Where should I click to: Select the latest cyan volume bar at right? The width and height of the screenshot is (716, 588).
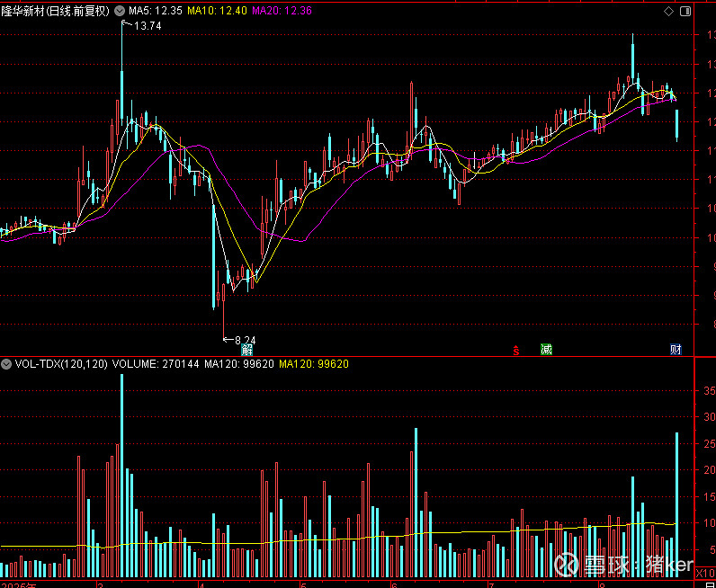pos(676,505)
